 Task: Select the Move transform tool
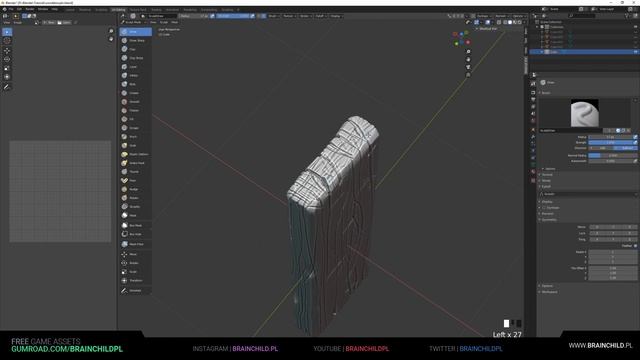tap(136, 254)
